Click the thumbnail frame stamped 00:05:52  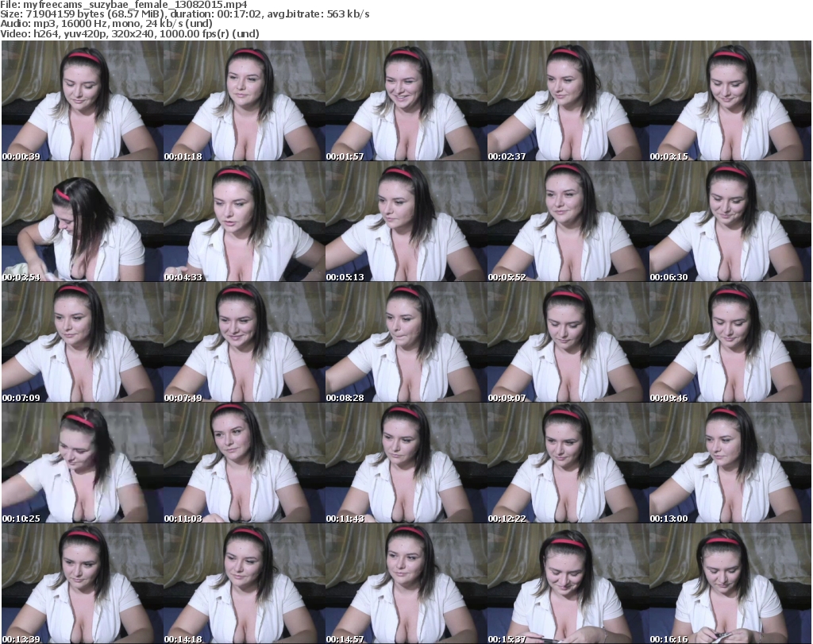pyautogui.click(x=568, y=222)
